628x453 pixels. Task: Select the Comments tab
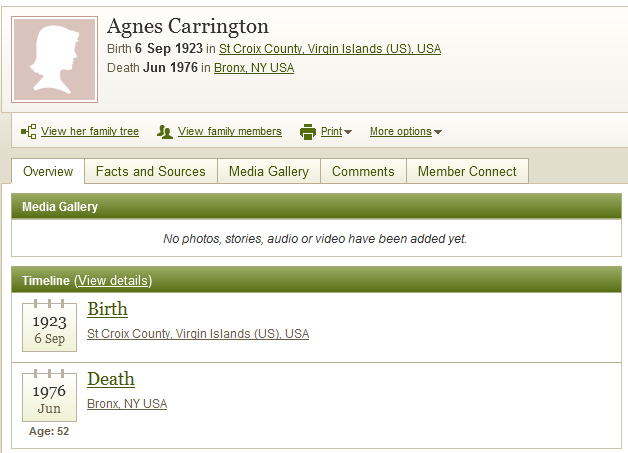pos(363,171)
